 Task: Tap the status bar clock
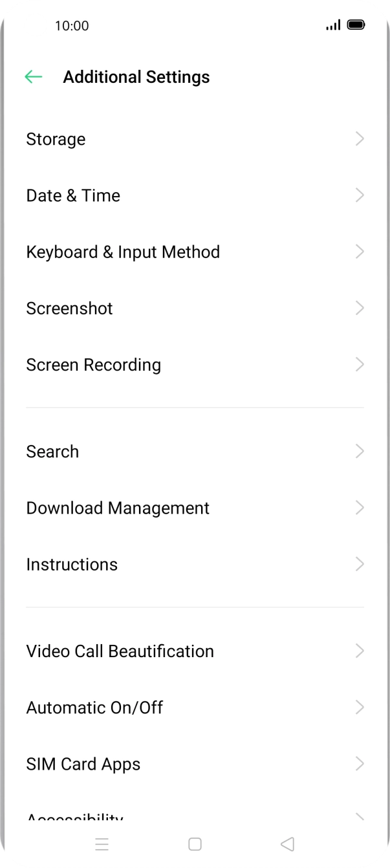coord(72,26)
